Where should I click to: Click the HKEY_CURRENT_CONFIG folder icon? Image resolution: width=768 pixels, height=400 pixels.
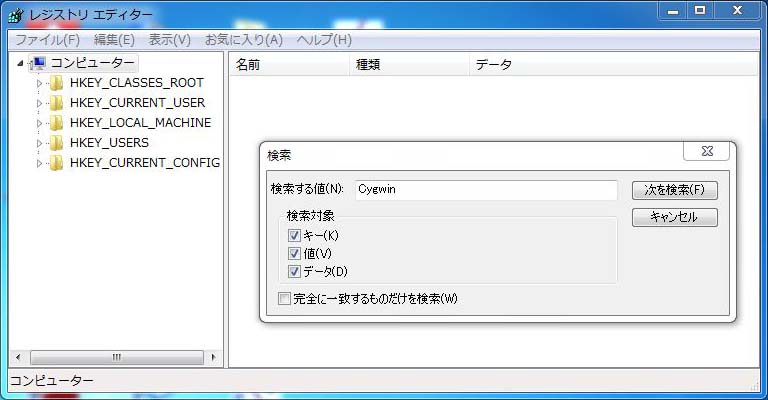coord(57,163)
